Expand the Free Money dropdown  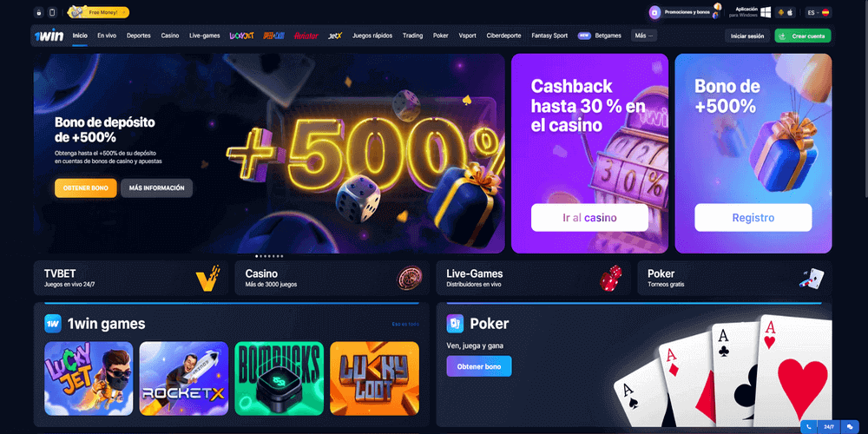click(99, 12)
